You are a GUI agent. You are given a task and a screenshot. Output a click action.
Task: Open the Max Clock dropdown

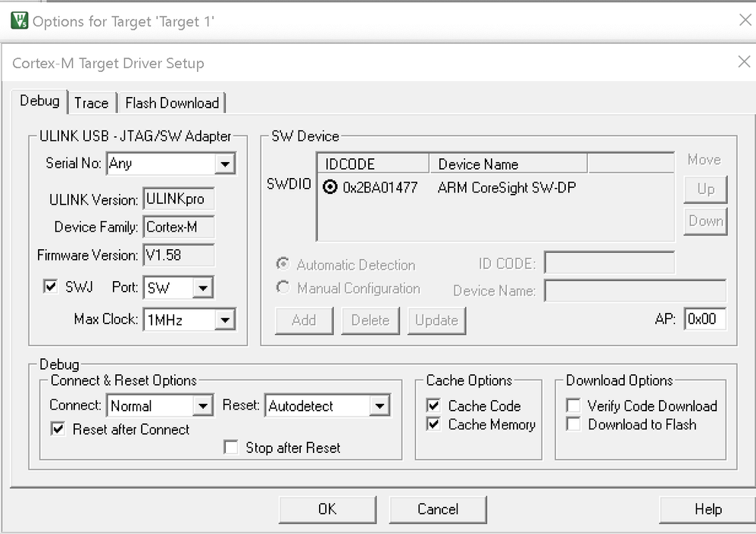tap(225, 320)
